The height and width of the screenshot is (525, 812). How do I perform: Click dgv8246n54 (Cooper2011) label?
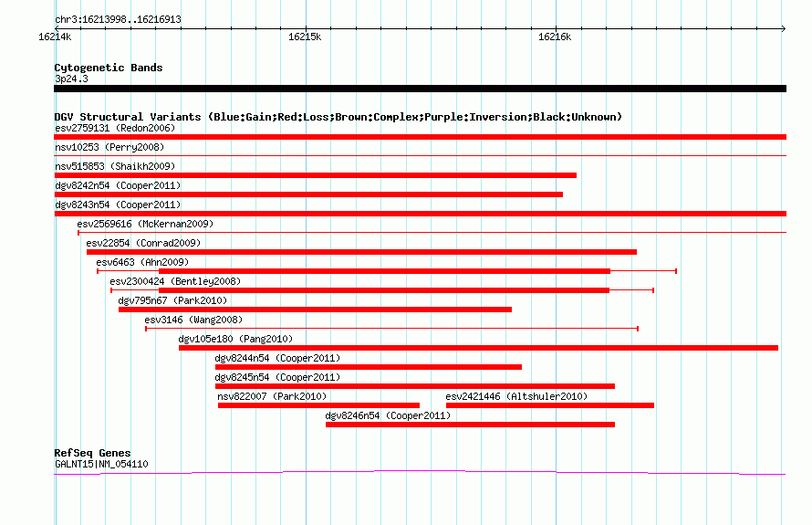388,415
